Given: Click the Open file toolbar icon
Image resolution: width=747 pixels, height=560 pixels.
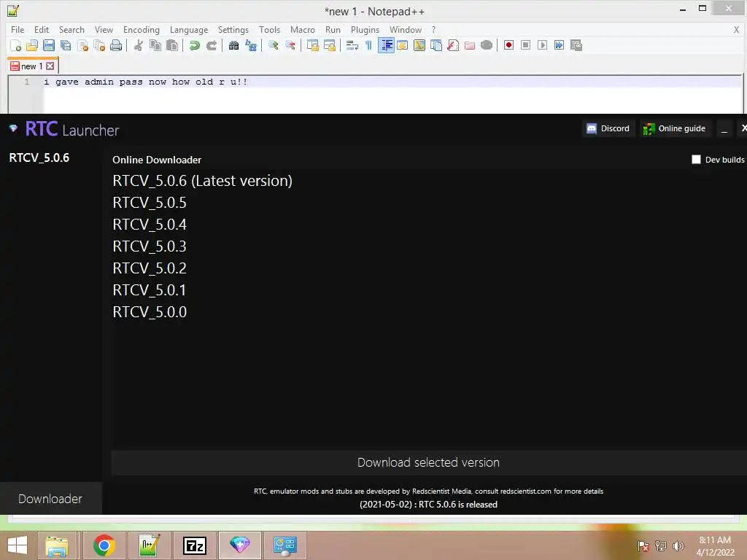Looking at the screenshot, I should point(32,45).
